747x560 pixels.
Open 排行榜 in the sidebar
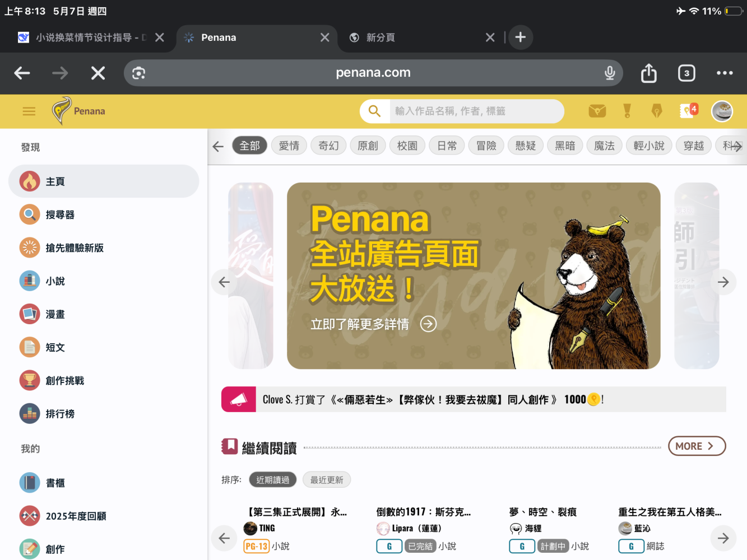click(104, 414)
